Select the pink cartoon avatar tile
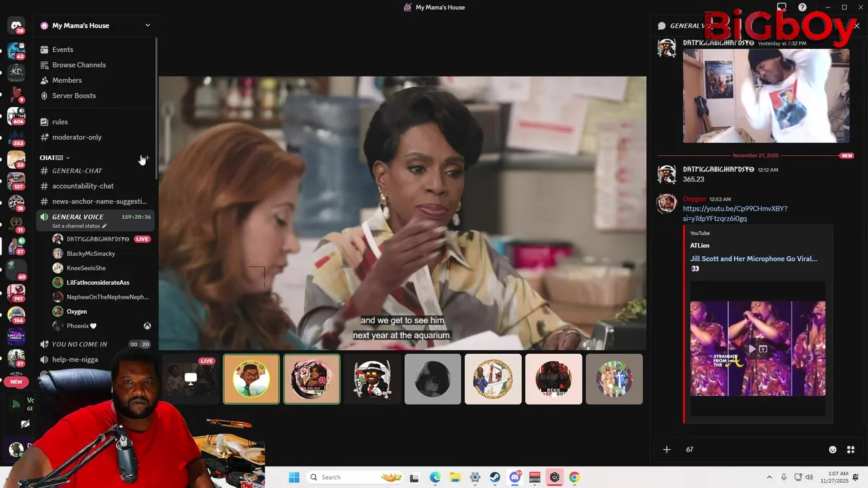The width and height of the screenshot is (868, 488). [x=312, y=379]
